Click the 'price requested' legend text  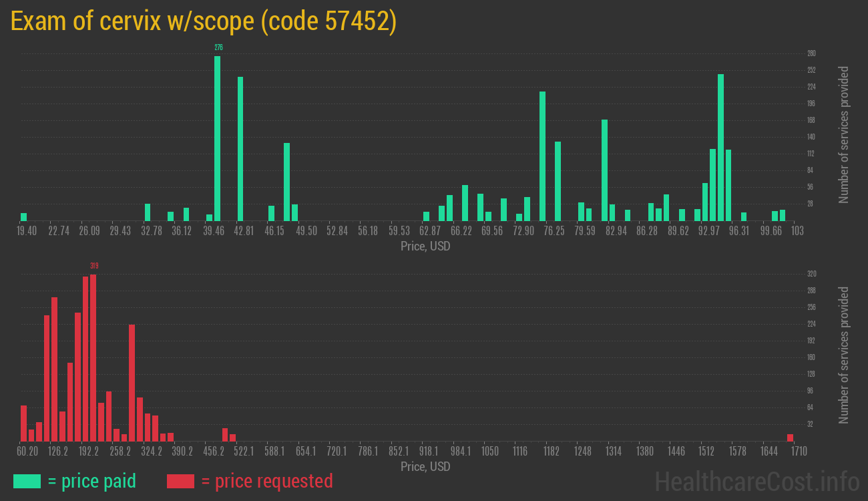coord(266,481)
